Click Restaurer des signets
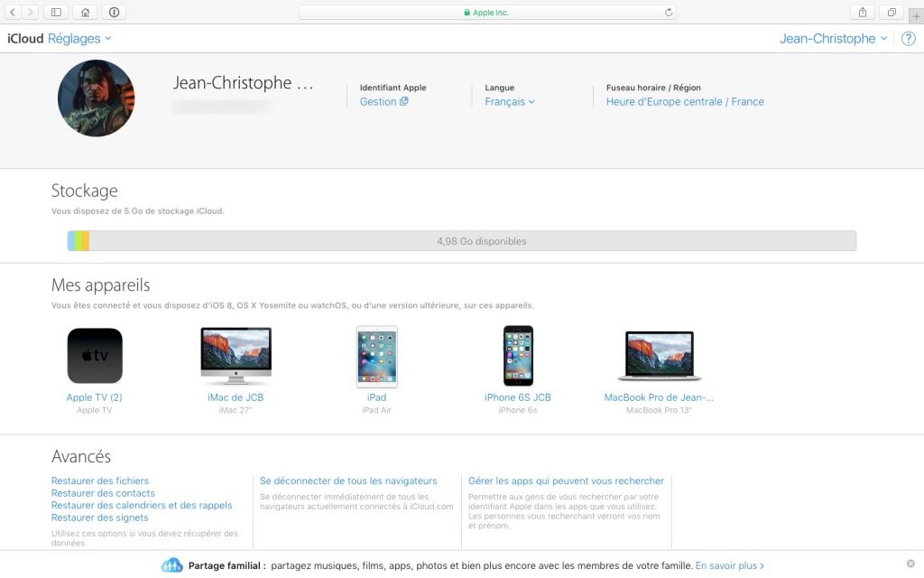 (x=99, y=517)
